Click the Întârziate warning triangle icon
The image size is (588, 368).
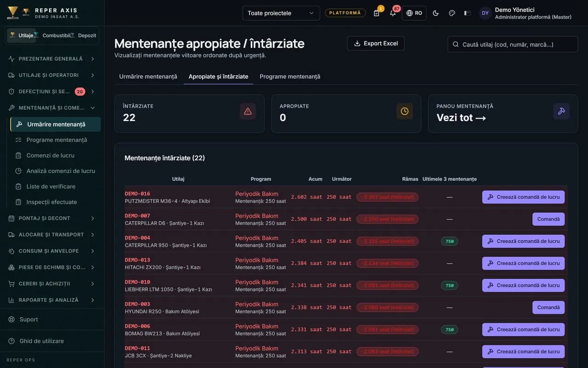coord(248,111)
